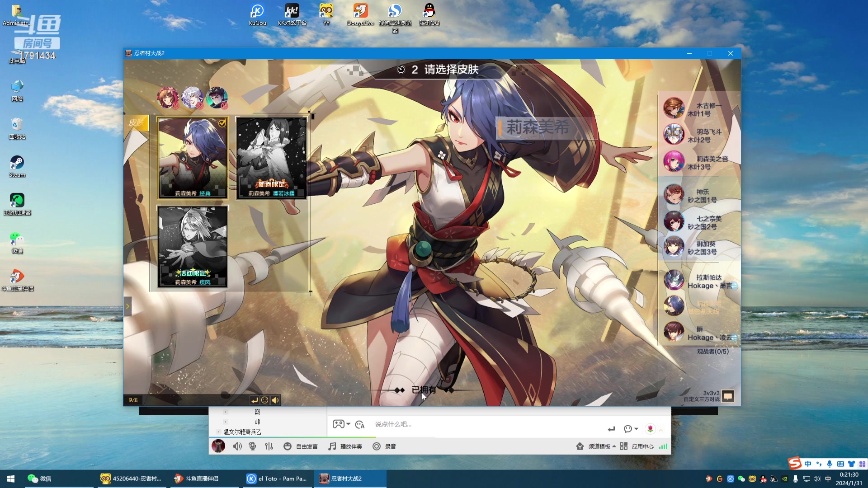Open the DouyuLive desktop icon
This screenshot has width=868, height=488.
coord(360,14)
